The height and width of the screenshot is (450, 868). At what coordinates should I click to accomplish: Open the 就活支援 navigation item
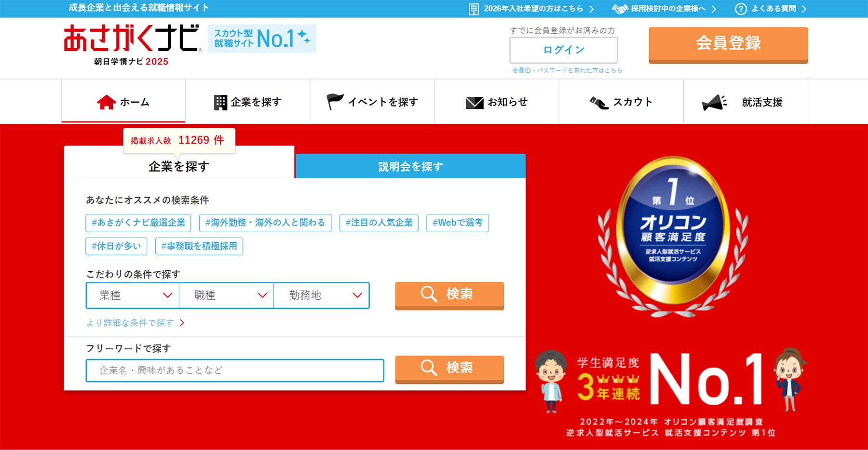click(746, 102)
